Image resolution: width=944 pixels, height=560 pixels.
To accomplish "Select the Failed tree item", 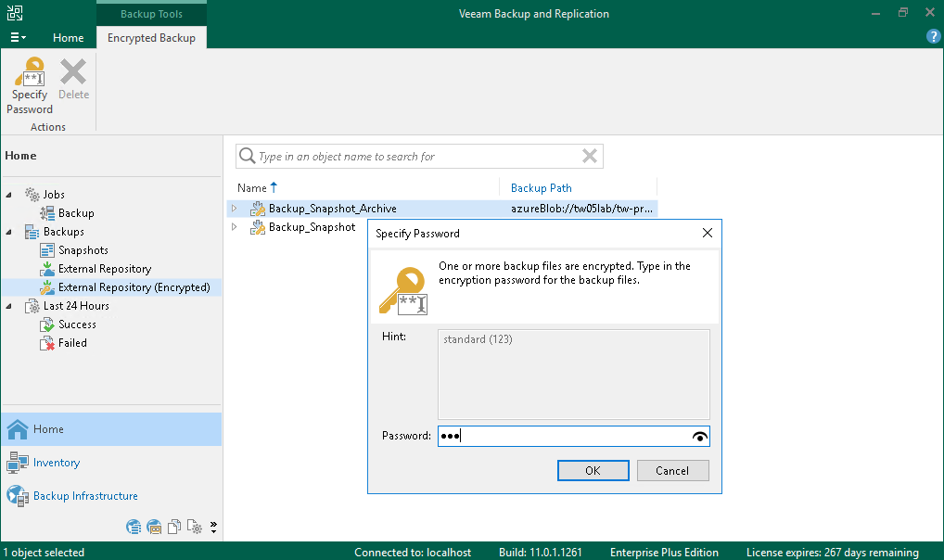I will click(x=72, y=343).
